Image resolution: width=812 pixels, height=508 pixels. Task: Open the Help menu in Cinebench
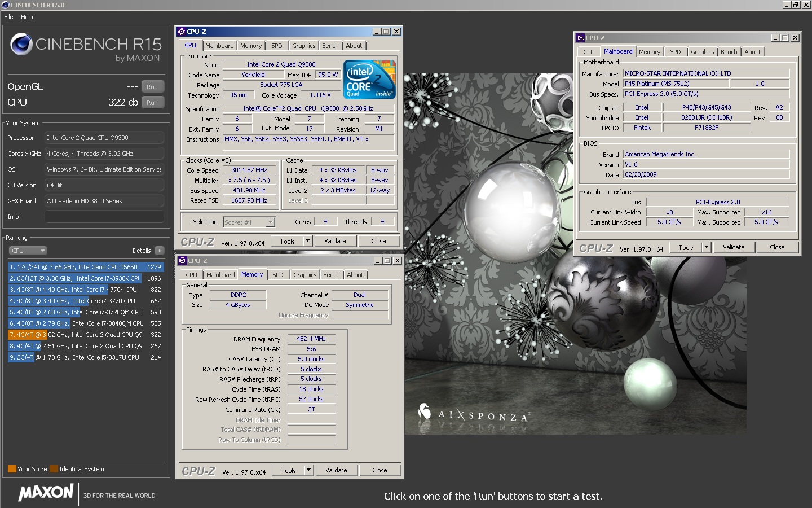[27, 17]
